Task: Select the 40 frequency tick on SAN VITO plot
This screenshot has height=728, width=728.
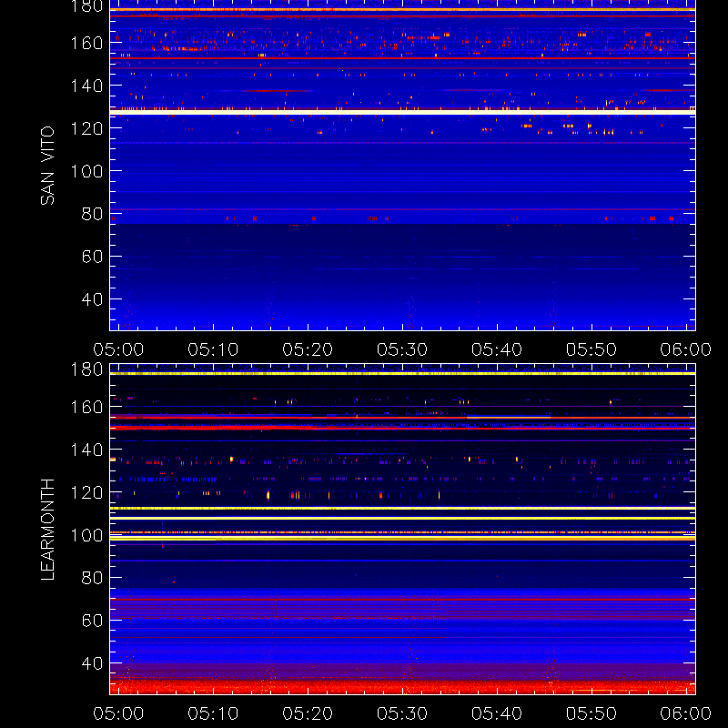Action: pyautogui.click(x=92, y=299)
